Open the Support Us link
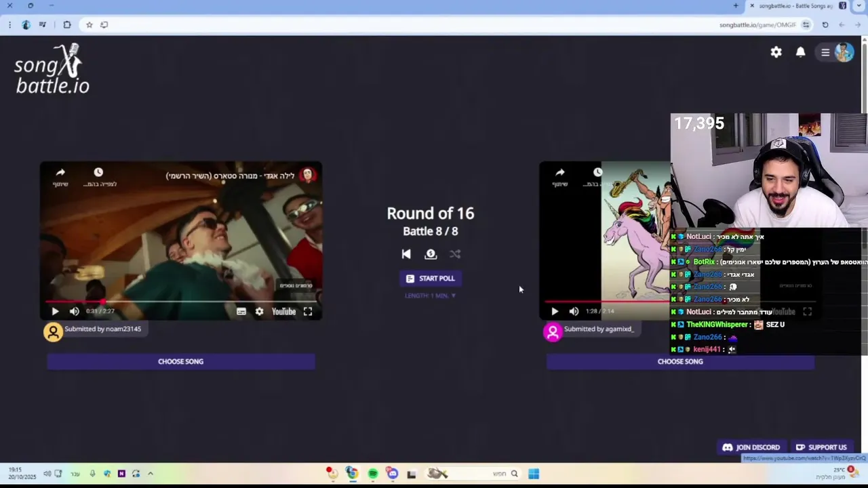Viewport: 868px width, 488px height. coord(821,447)
